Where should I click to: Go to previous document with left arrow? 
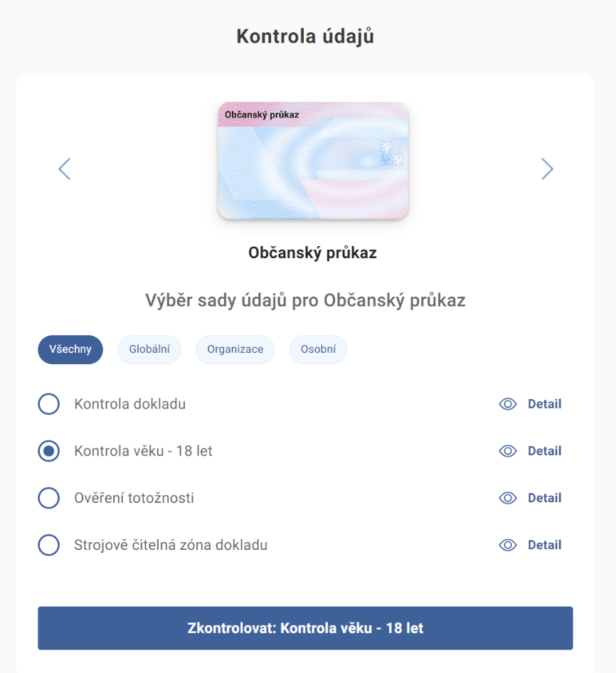(65, 169)
